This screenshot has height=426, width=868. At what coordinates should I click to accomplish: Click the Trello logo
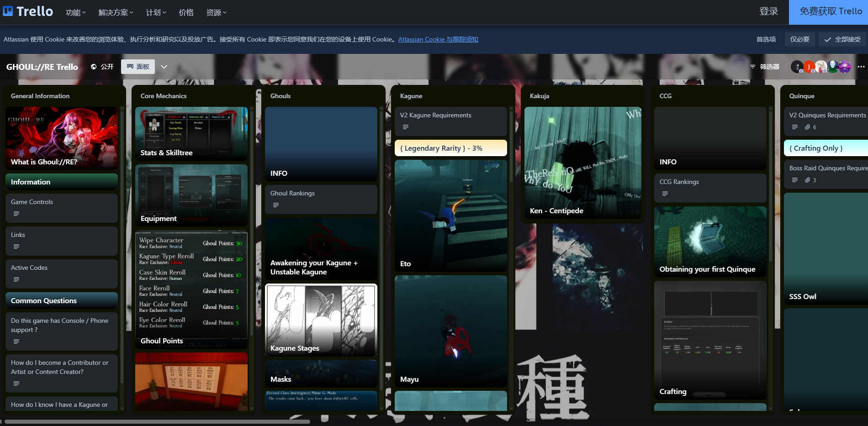tap(28, 11)
